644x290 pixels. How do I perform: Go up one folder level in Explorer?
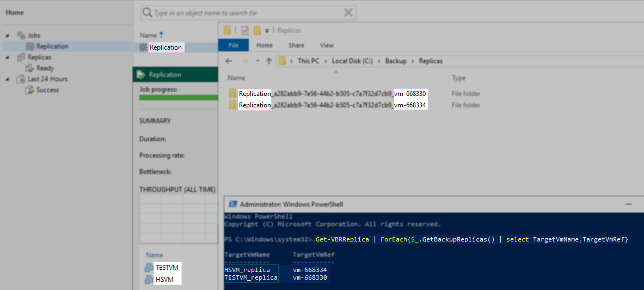coord(268,61)
